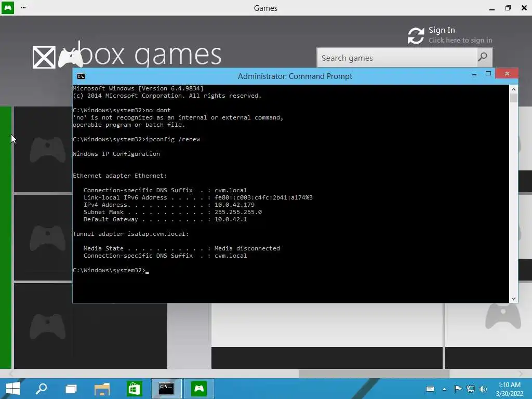This screenshot has width=532, height=399.
Task: Click the IPv4 Address value 10.0.42.179
Action: point(234,205)
